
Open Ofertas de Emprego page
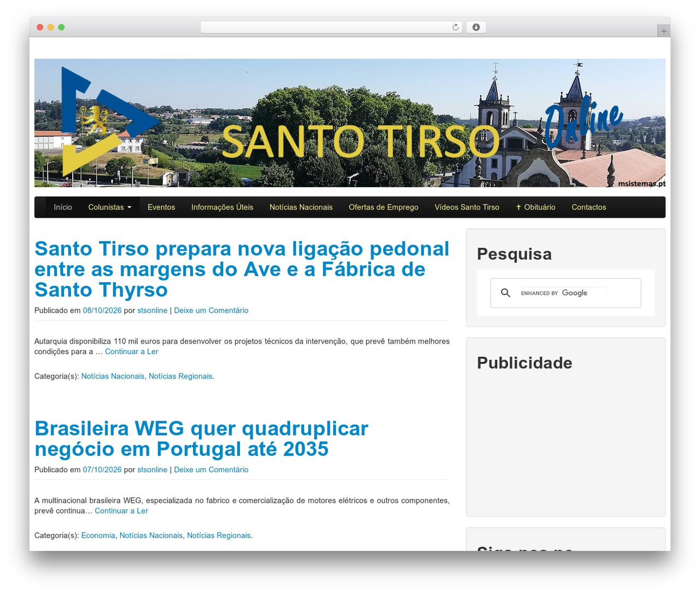click(x=383, y=207)
